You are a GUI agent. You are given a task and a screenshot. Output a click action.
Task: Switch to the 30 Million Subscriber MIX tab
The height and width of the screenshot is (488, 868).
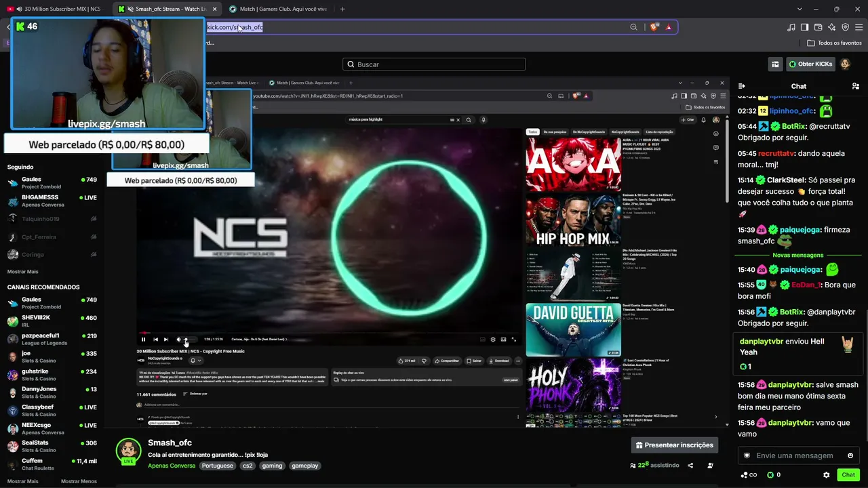pyautogui.click(x=56, y=9)
